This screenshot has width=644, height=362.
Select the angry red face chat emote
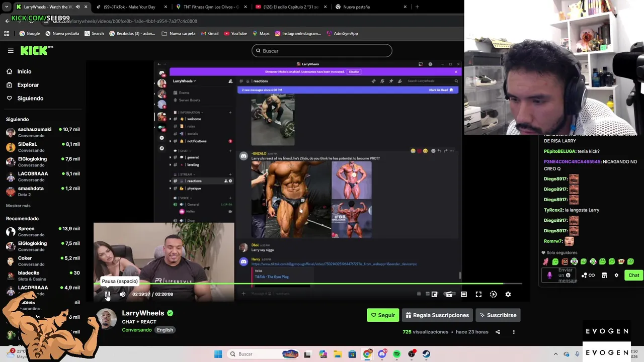click(565, 261)
